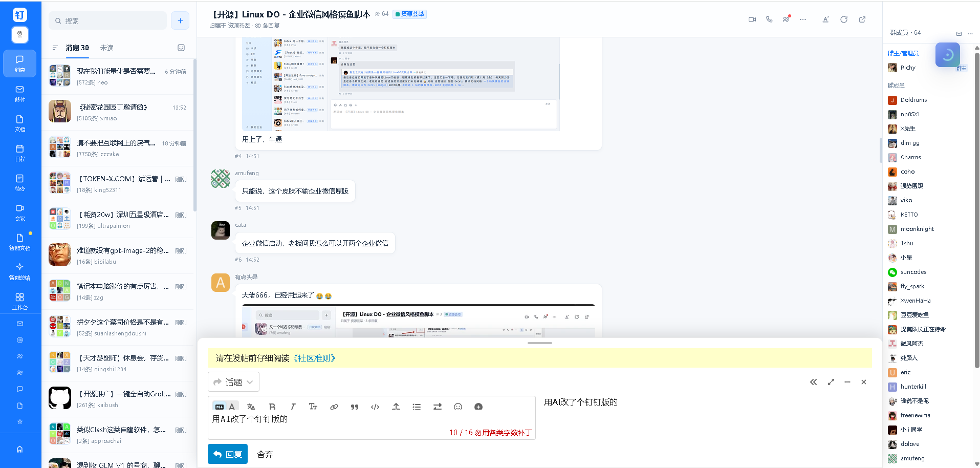980x468 pixels.
Task: Insert preformatted code via the editor toolbar
Action: click(375, 407)
